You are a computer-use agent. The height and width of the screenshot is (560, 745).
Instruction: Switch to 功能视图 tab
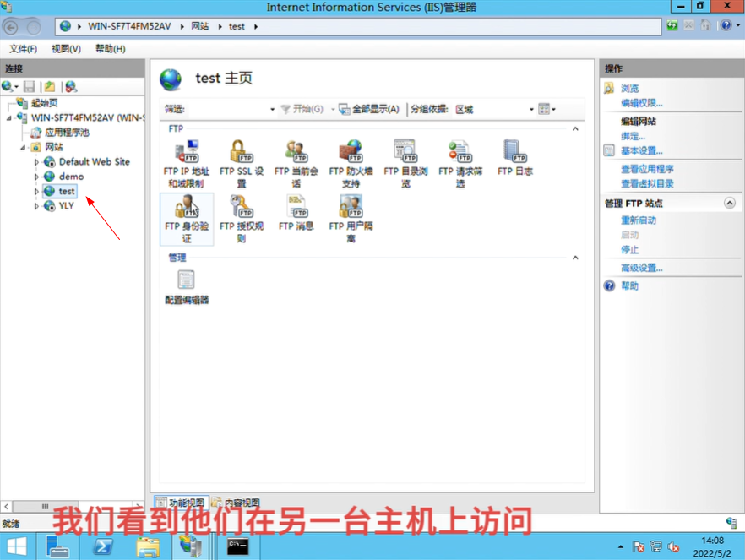[x=182, y=502]
